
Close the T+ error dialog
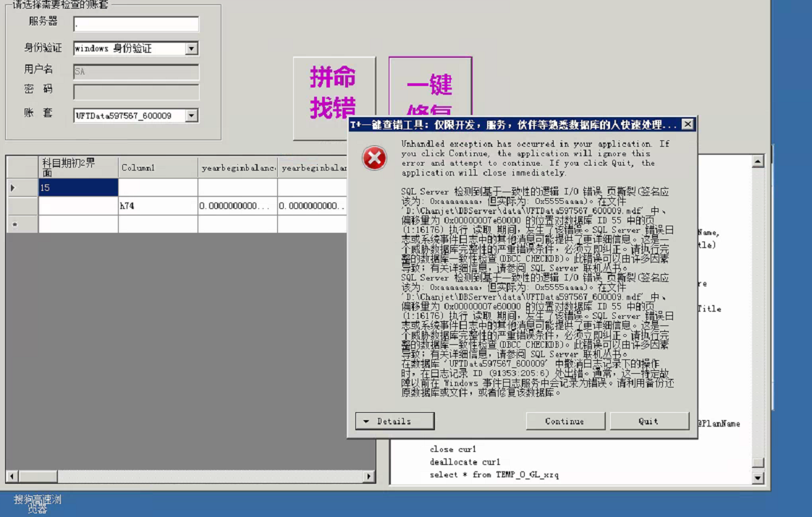pos(688,124)
